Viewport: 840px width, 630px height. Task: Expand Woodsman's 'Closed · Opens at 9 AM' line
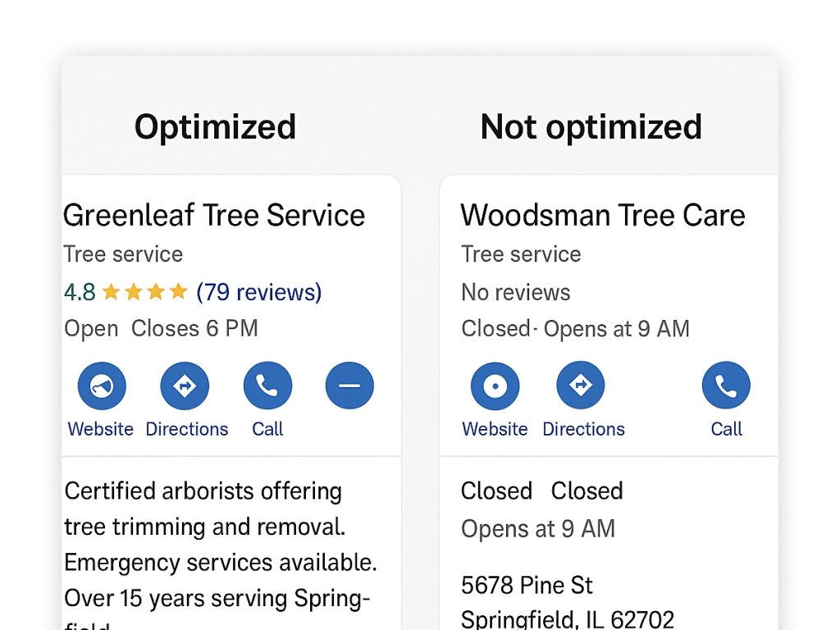(x=575, y=329)
